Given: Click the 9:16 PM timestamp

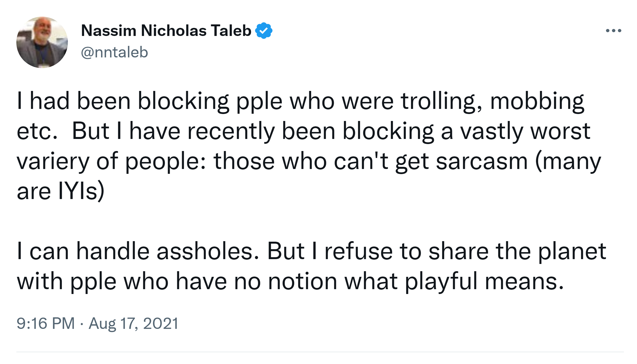Looking at the screenshot, I should click(x=46, y=323).
